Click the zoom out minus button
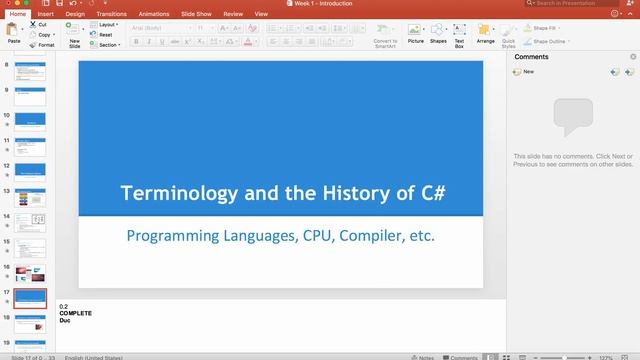 pos(536,358)
